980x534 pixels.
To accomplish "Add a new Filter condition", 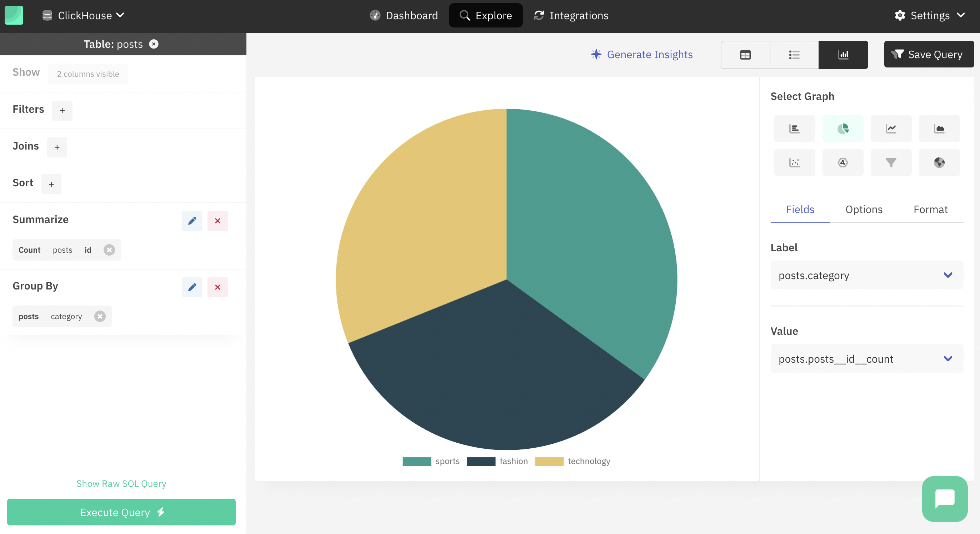I will [x=62, y=110].
